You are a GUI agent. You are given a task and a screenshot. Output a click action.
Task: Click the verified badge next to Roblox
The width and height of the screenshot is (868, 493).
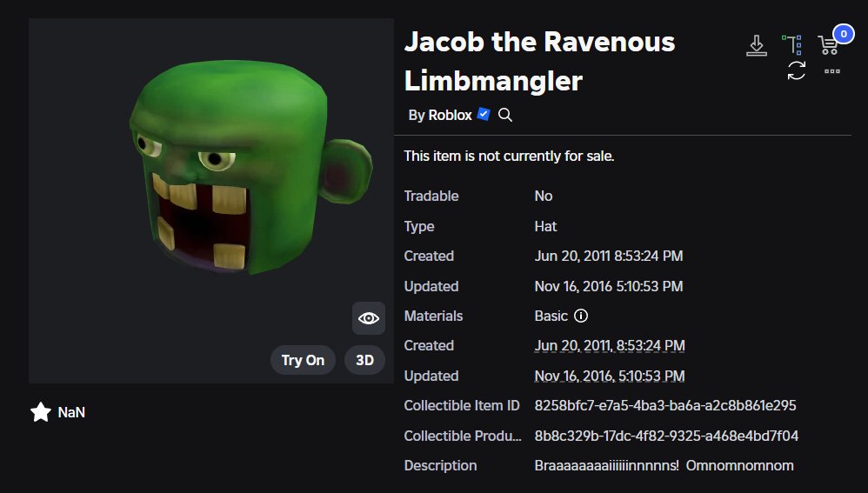(x=484, y=114)
